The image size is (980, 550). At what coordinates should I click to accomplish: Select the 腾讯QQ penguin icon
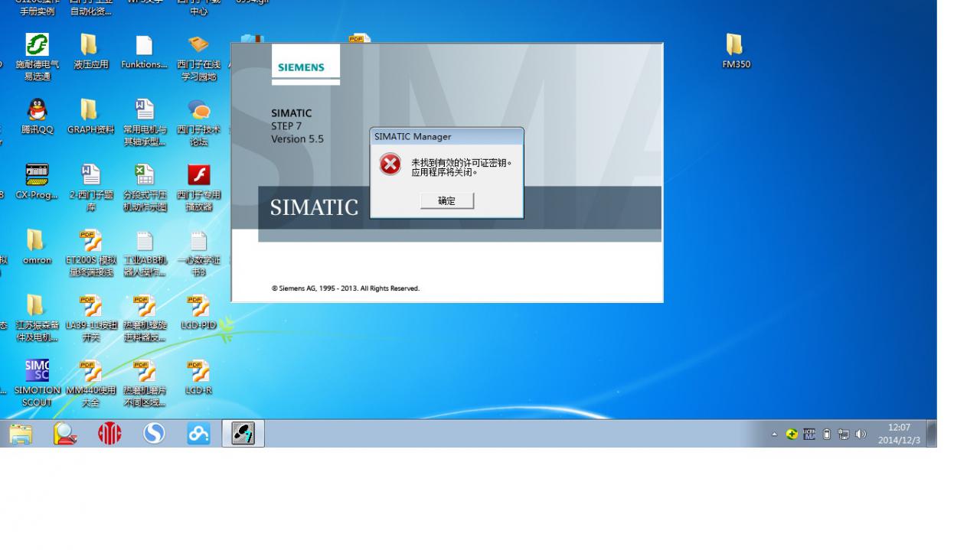pos(37,117)
